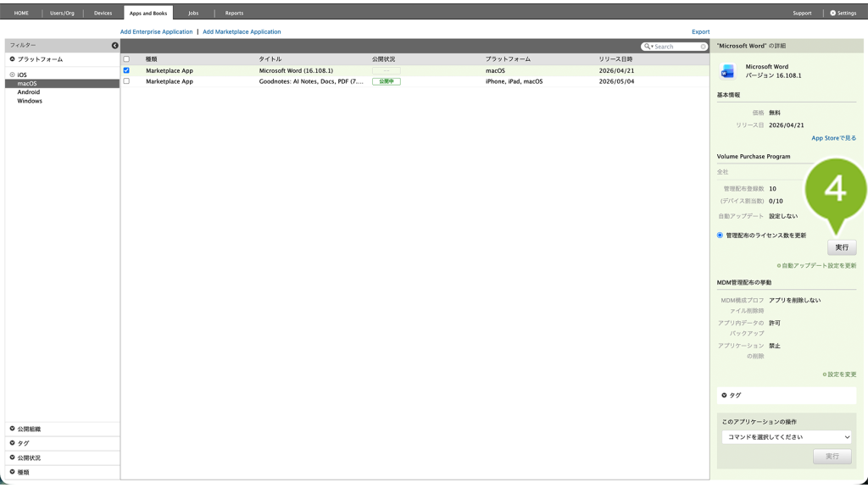The image size is (868, 488).
Task: Clear the search field with x icon
Action: pos(703,47)
